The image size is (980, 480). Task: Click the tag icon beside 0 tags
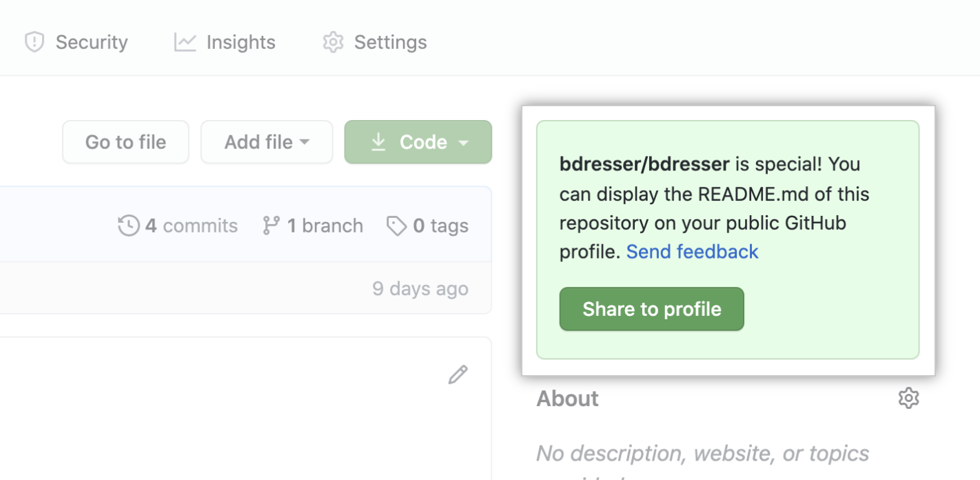pos(396,226)
